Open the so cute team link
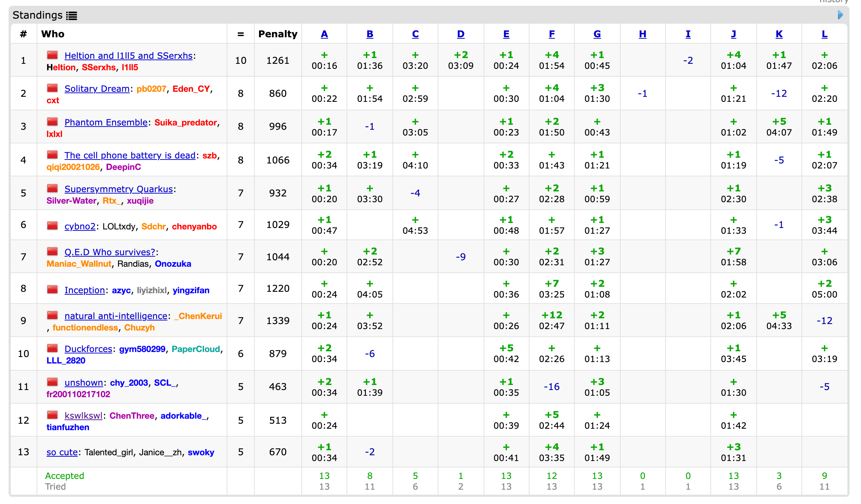This screenshot has height=504, width=861. point(62,452)
